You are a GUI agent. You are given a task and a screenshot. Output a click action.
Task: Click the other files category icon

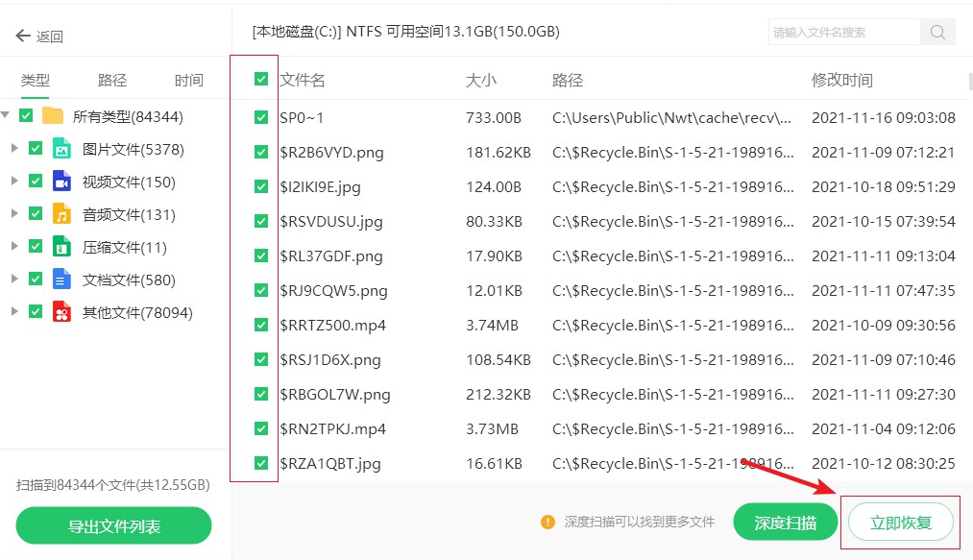(61, 312)
